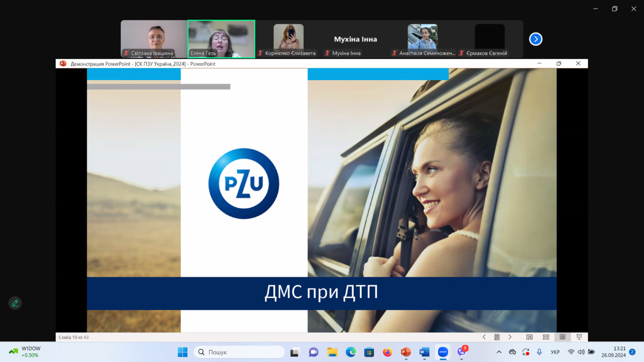Open W1DOW stock widget

pos(25,352)
